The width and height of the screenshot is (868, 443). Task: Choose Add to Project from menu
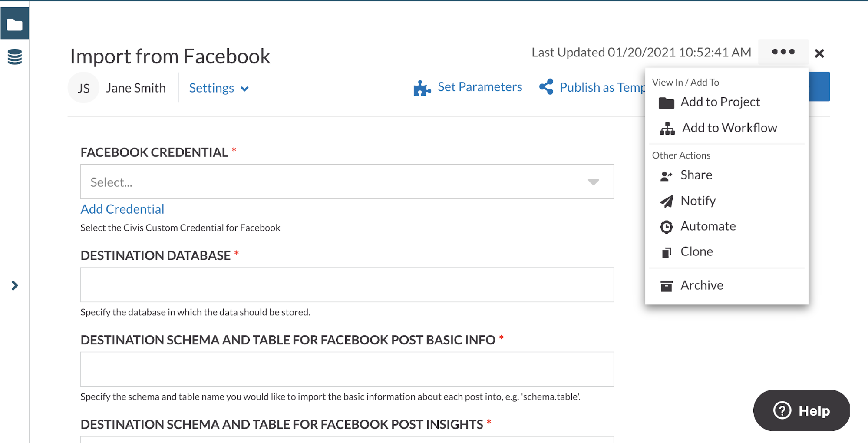tap(719, 102)
